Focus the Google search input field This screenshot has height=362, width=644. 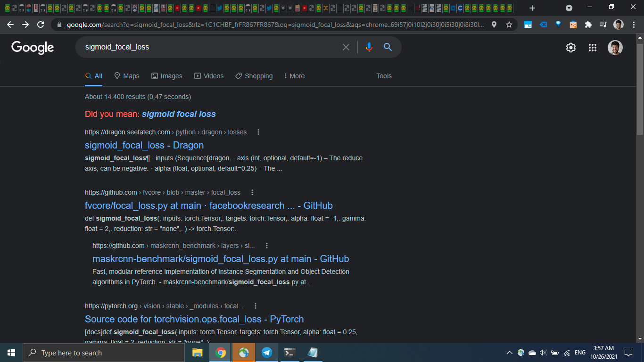pyautogui.click(x=211, y=47)
